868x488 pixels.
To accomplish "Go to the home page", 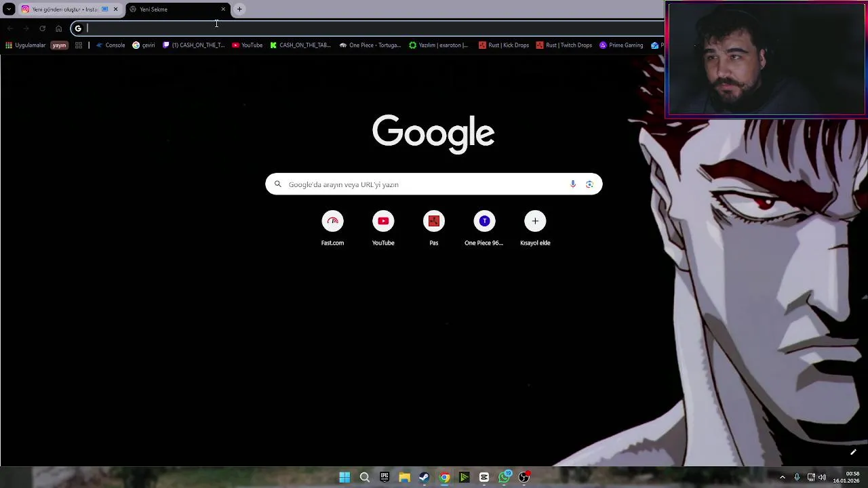I will point(58,28).
